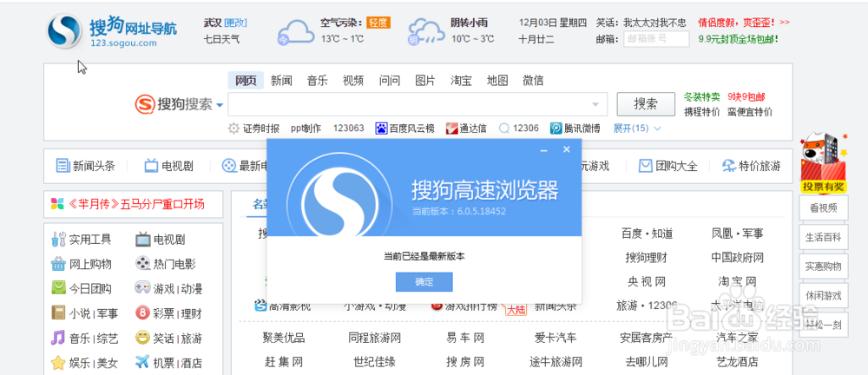
Task: Confirm the update dialog with 确定
Action: click(x=424, y=282)
